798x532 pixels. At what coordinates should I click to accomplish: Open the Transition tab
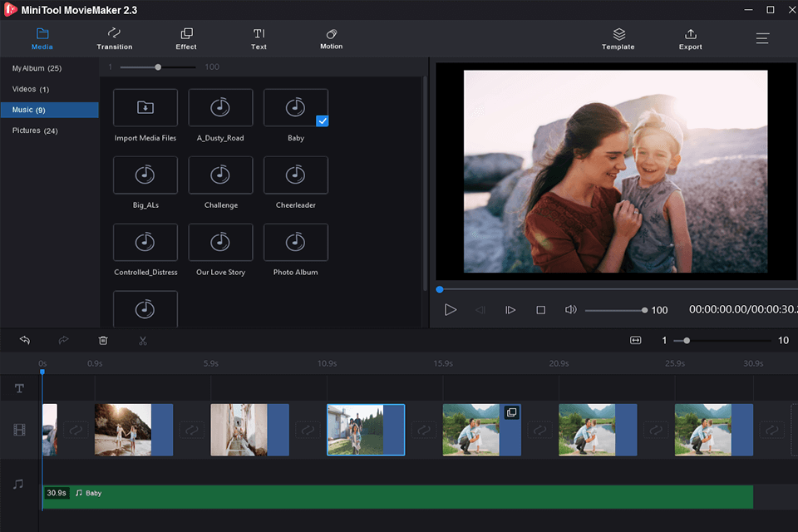(x=115, y=38)
